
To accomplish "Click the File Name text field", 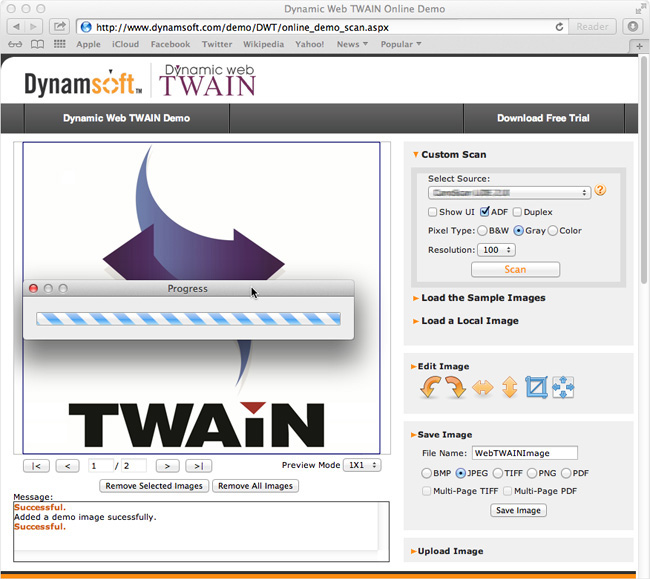I will click(524, 453).
